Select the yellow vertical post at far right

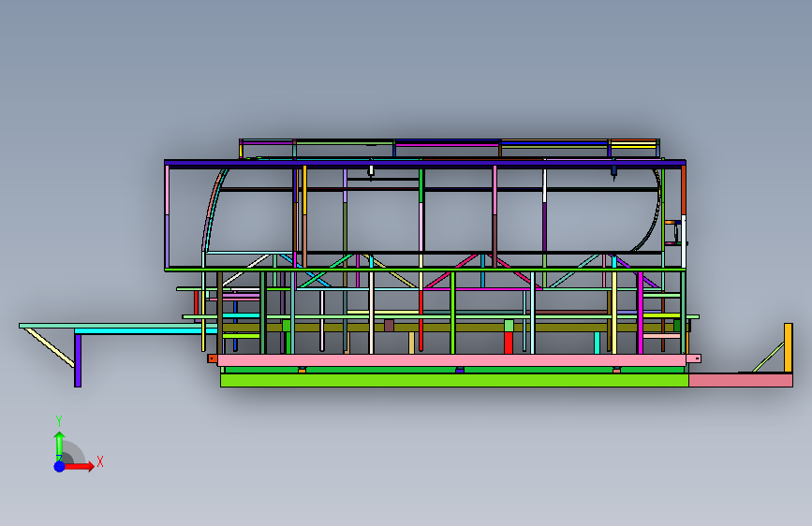[789, 348]
